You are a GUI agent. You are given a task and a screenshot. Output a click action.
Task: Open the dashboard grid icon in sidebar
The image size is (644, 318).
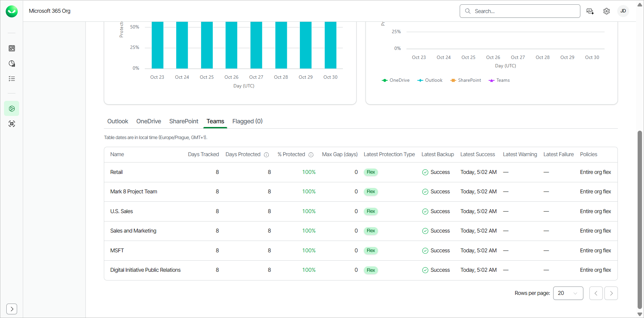(12, 48)
